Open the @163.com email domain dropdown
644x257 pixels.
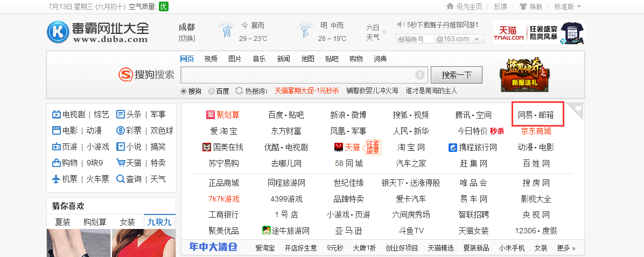tap(460, 39)
